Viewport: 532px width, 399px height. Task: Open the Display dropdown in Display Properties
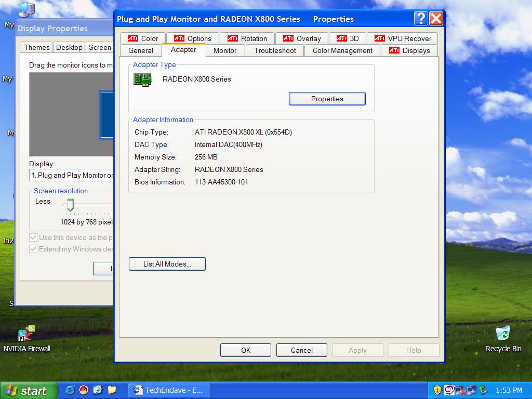coord(71,176)
